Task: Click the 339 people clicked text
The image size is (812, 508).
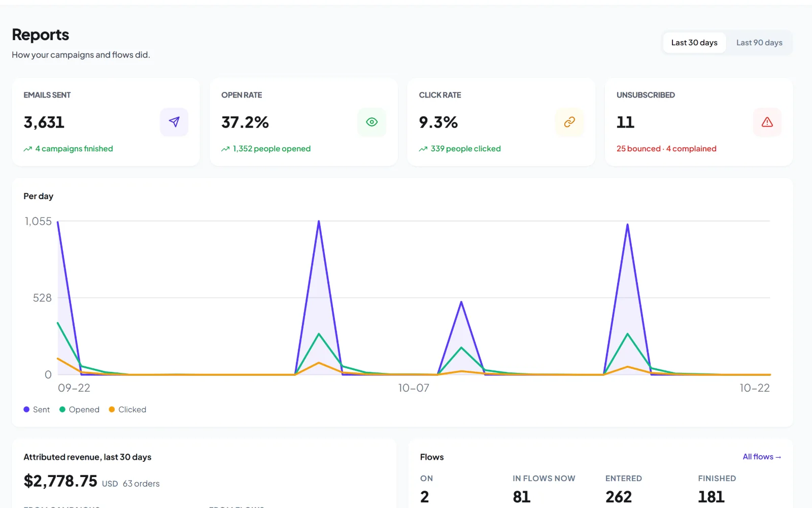Action: coord(465,149)
